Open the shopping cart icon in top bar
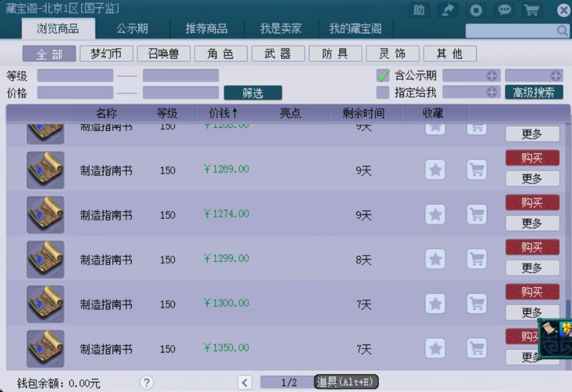This screenshot has height=392, width=572. (x=533, y=10)
